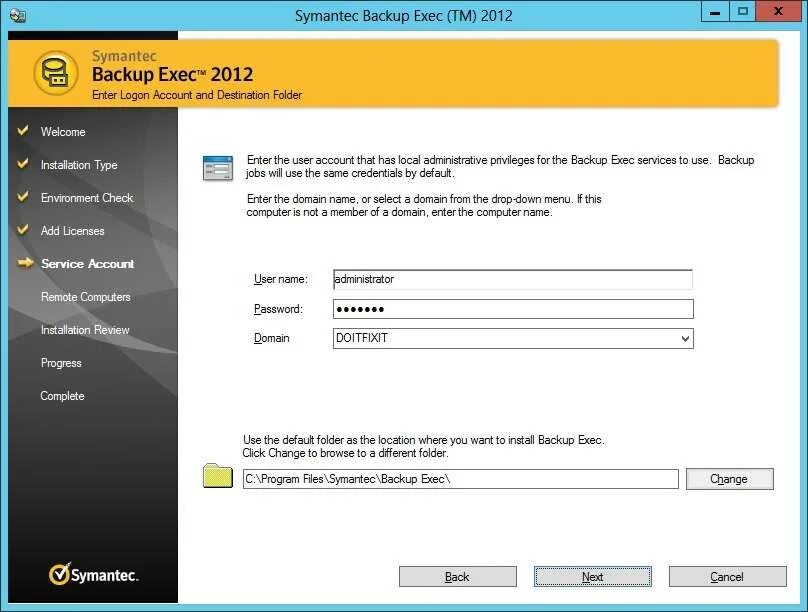Screen dimensions: 808x612
Task: Click the install folder path field
Action: pos(461,479)
